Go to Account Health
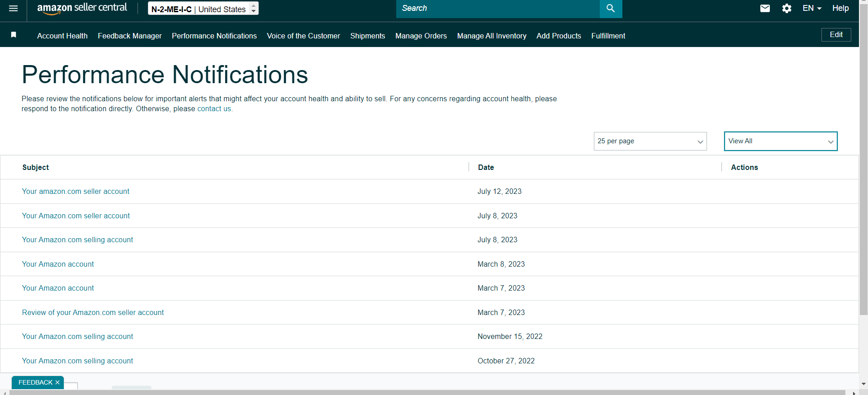 click(x=62, y=36)
